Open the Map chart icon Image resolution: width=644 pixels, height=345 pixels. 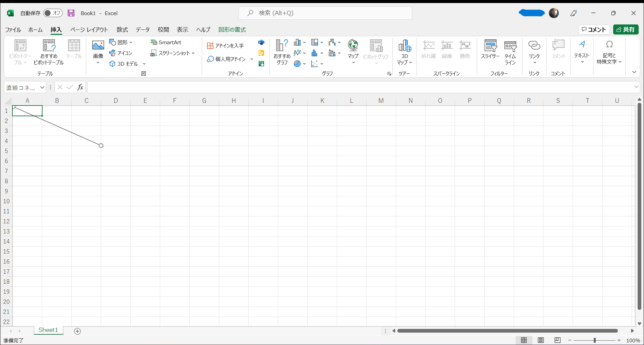353,46
